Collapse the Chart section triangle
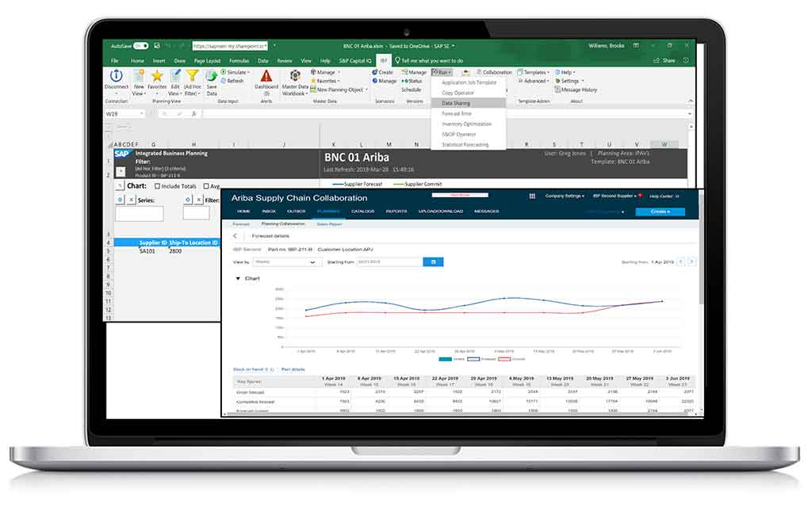The width and height of the screenshot is (812, 515). click(238, 278)
